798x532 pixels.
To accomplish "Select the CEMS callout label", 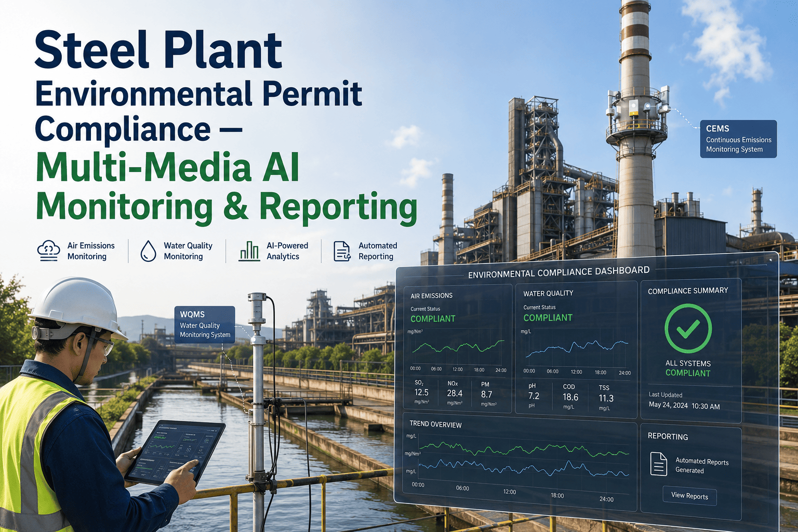I will tap(738, 139).
